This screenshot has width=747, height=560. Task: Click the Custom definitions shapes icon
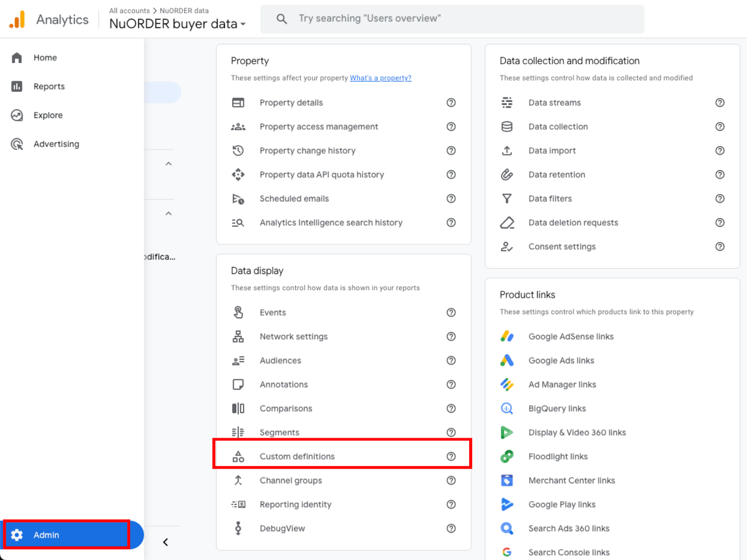[x=238, y=456]
